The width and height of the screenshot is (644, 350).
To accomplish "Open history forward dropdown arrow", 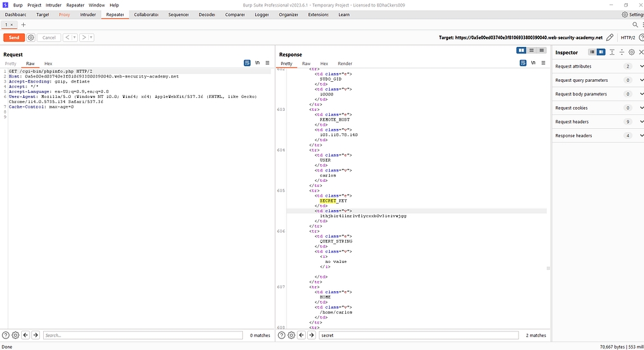I will click(91, 38).
